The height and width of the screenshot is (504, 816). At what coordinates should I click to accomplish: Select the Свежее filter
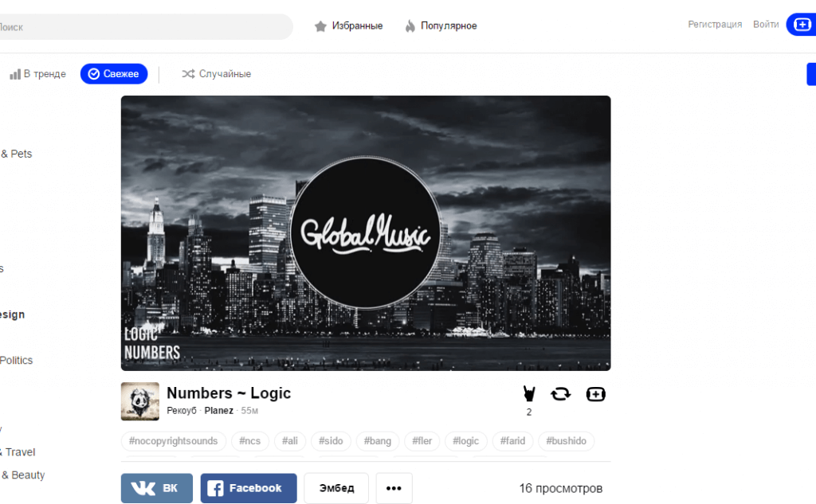[x=114, y=74]
